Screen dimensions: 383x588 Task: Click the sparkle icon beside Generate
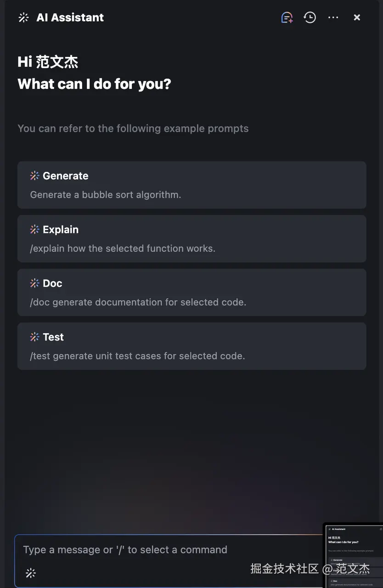[x=34, y=175]
